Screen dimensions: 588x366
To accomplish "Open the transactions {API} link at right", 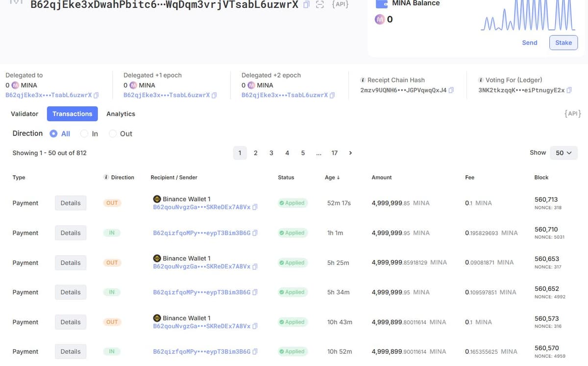I will pos(573,114).
